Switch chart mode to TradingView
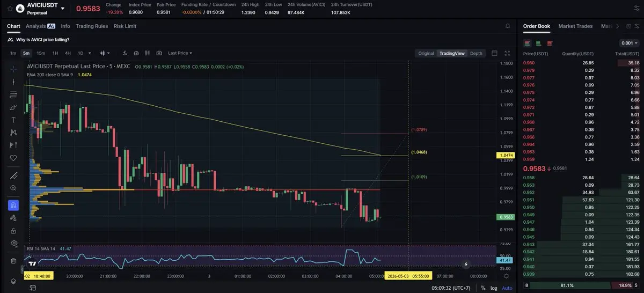 pyautogui.click(x=452, y=53)
